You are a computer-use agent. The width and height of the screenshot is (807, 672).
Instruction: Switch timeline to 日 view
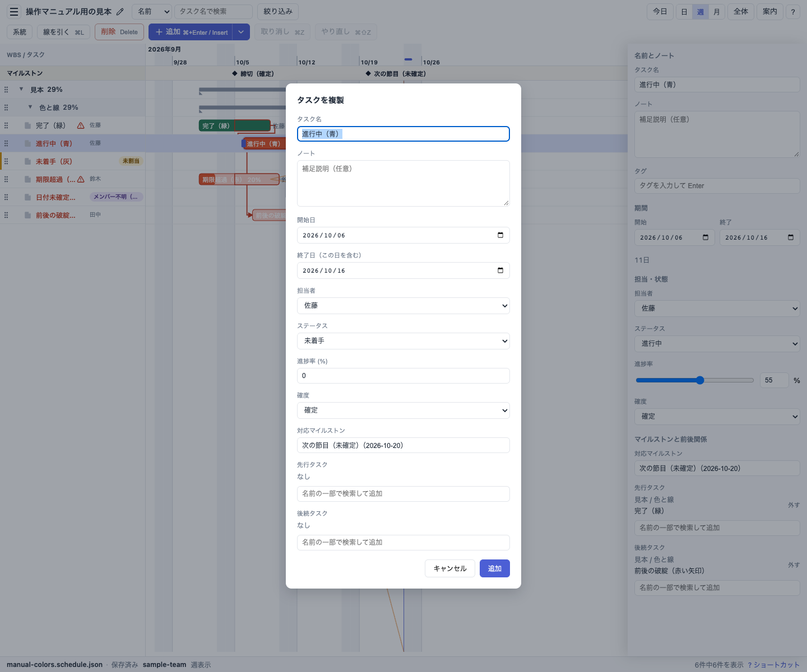684,12
